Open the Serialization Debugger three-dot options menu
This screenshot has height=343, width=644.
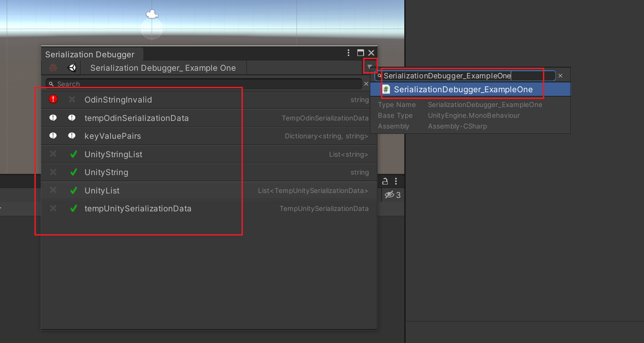tap(349, 53)
